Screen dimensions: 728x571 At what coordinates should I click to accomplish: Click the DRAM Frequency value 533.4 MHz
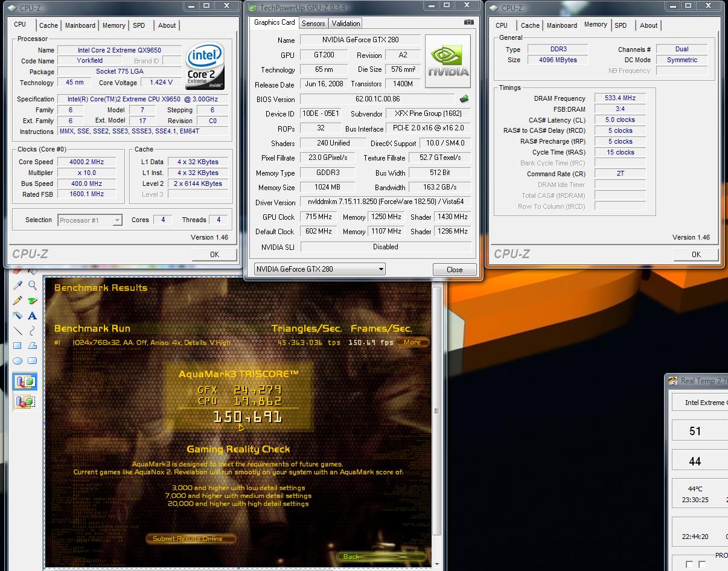620,98
